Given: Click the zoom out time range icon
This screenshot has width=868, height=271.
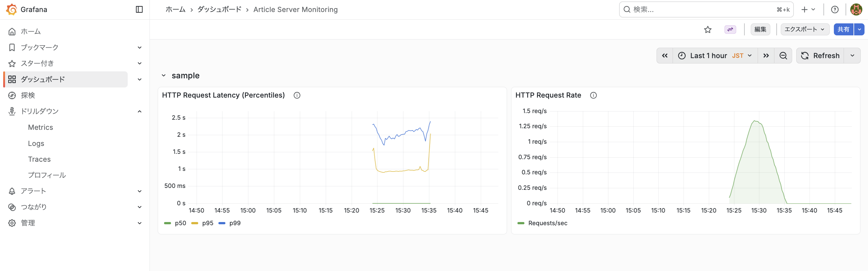Looking at the screenshot, I should click(783, 56).
